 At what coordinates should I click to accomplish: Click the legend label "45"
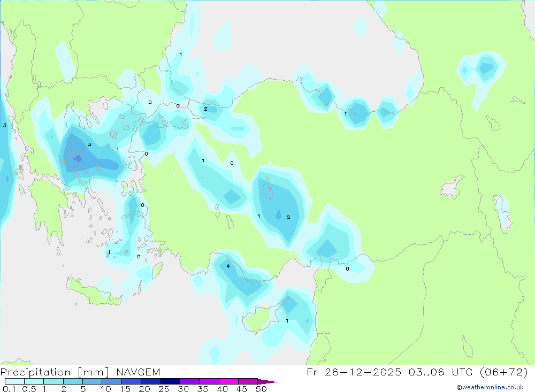tap(242, 389)
